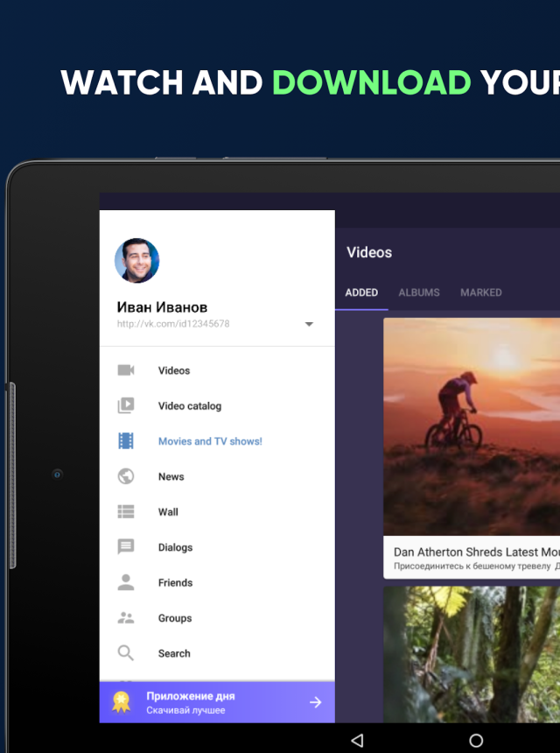Click the Videos camera icon
The height and width of the screenshot is (753, 560).
pos(126,370)
